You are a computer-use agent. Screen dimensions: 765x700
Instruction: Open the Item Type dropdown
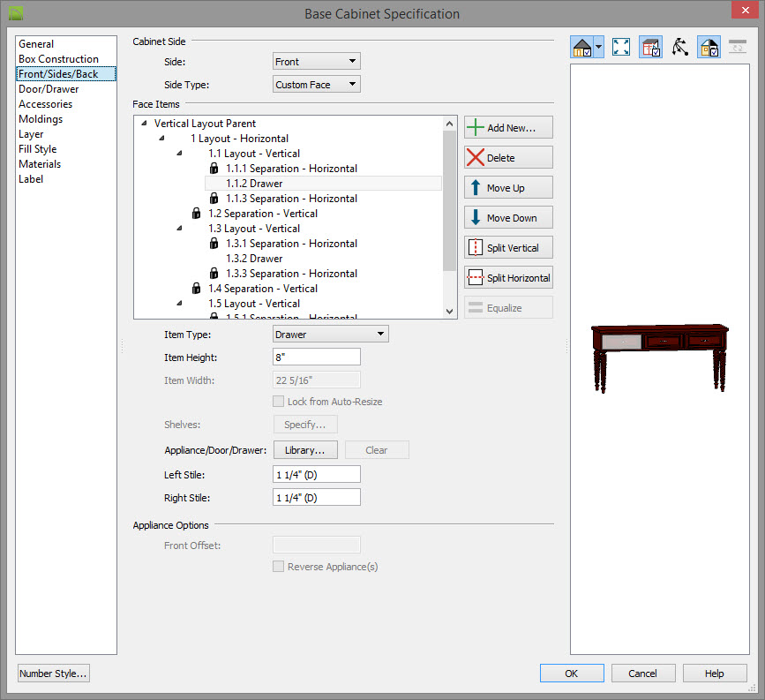click(330, 335)
